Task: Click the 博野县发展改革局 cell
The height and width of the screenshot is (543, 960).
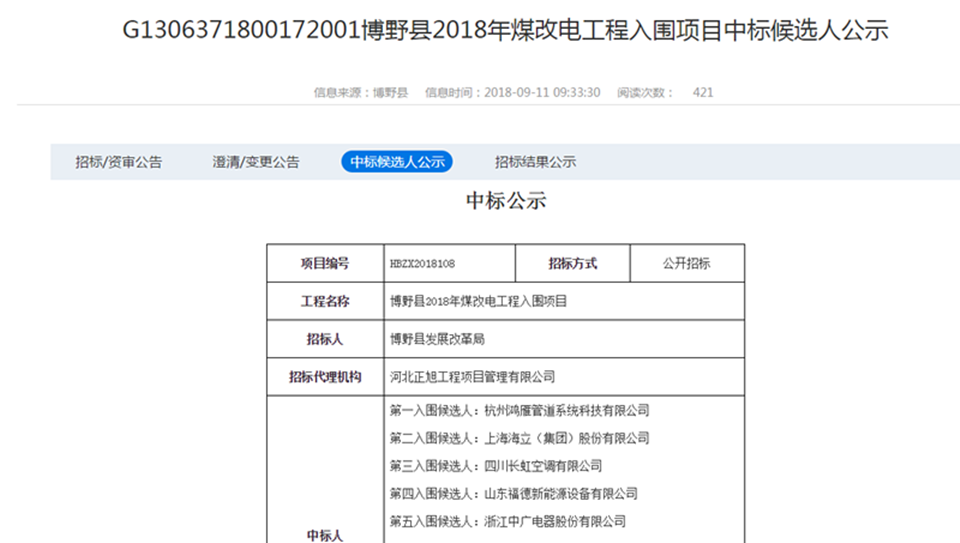Action: coord(564,339)
